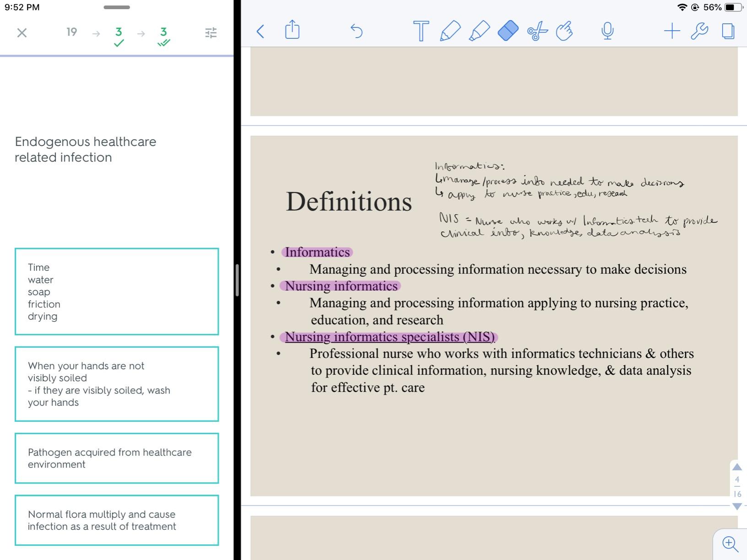Tap the Wi-Fi icon in status bar

682,7
